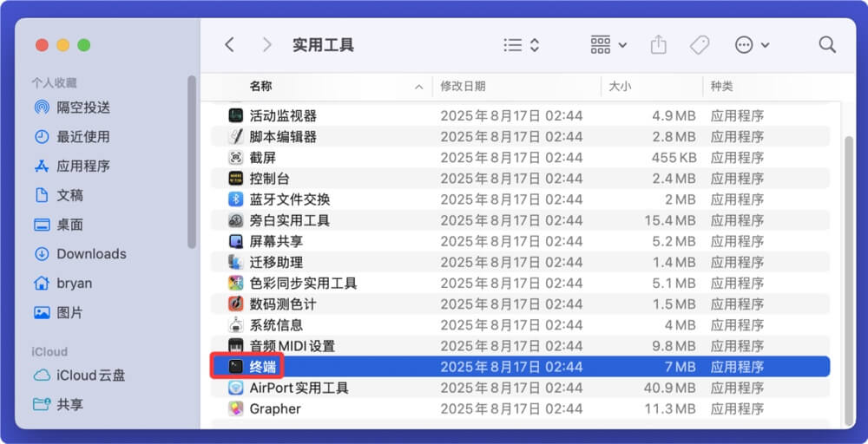Select the 音频MIDI设置 file name
868x444 pixels.
point(293,346)
